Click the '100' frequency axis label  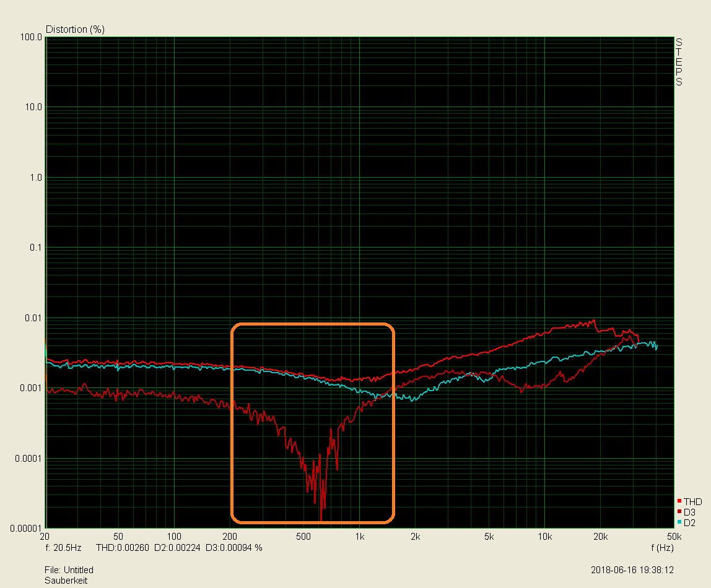pos(174,537)
